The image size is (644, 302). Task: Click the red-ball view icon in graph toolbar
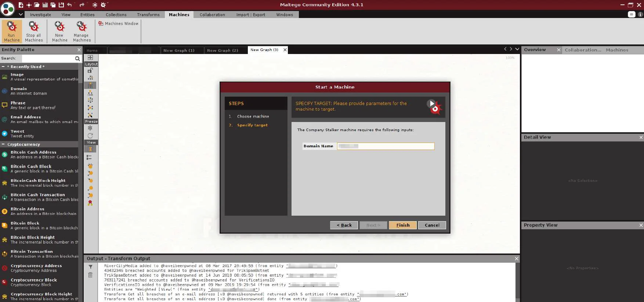90,203
